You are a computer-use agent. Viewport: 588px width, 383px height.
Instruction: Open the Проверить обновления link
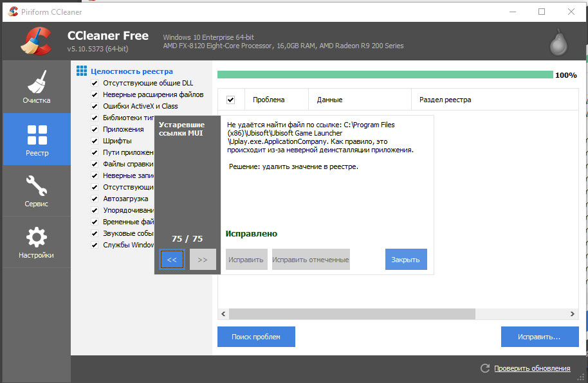532,368
